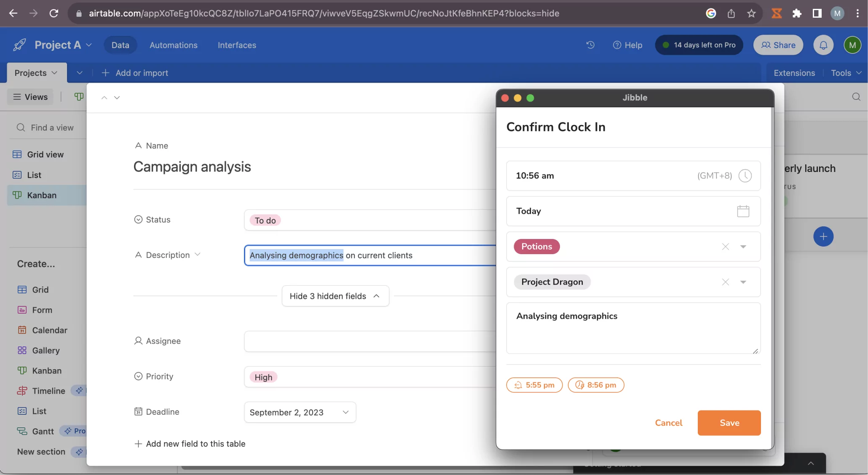Remove the Project Dragon selection
This screenshot has height=475, width=868.
click(x=725, y=282)
